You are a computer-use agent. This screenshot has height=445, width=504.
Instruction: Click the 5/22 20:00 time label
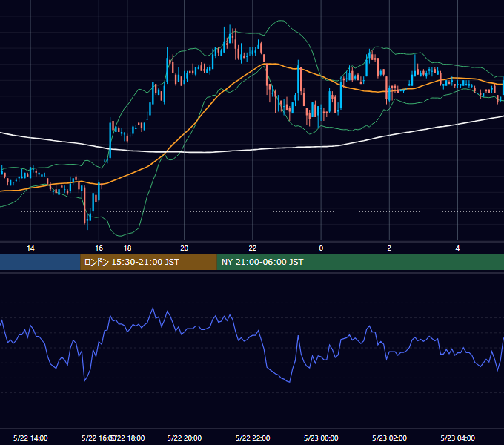click(x=184, y=438)
